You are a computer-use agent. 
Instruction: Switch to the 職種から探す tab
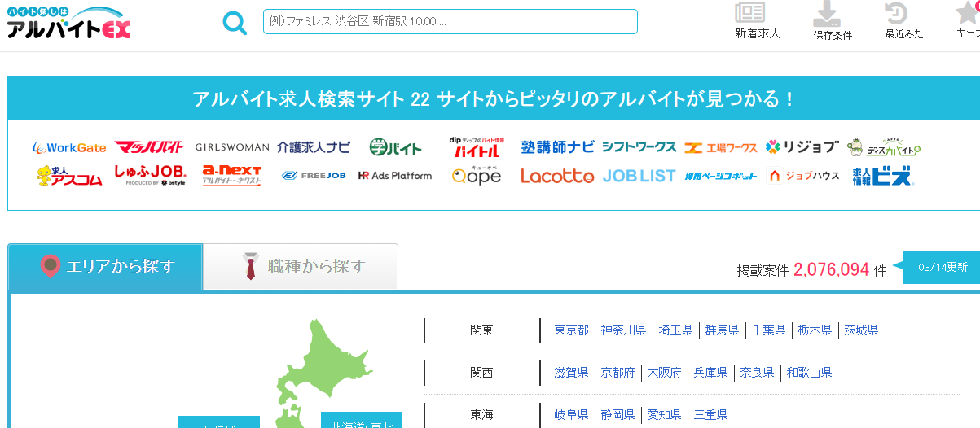pos(301,267)
